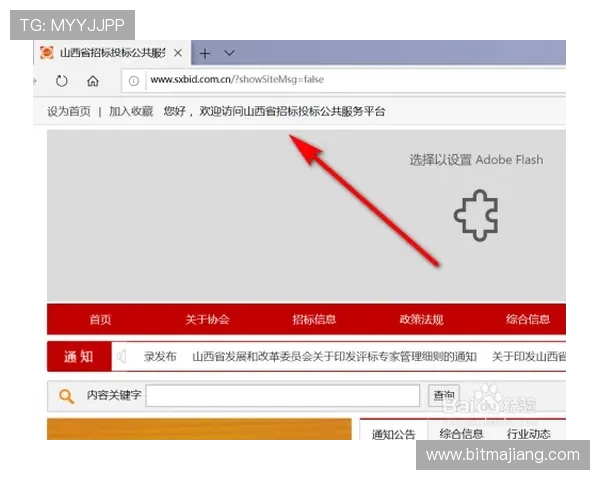
Task: Click the orange magnifier search icon
Action: pyautogui.click(x=67, y=396)
